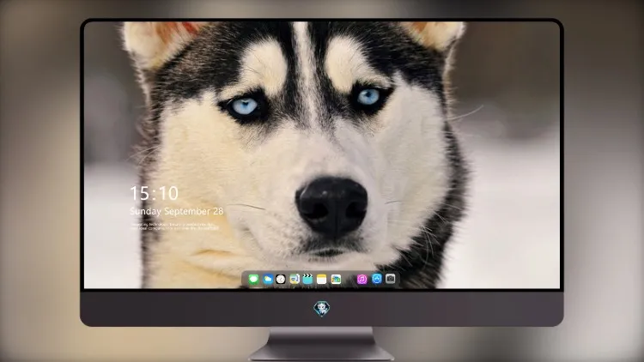The width and height of the screenshot is (644, 362).
Task: Open the purple iTunes Store icon
Action: (361, 280)
